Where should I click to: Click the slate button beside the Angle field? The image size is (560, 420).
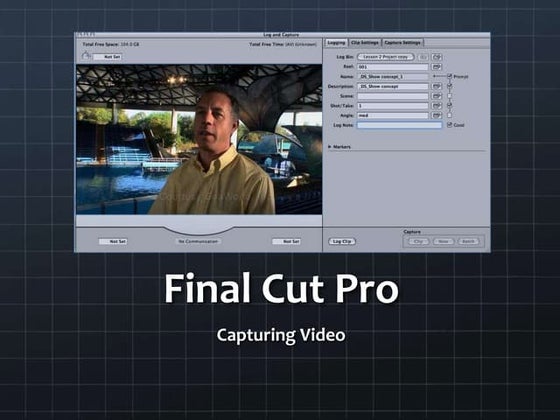pos(436,115)
